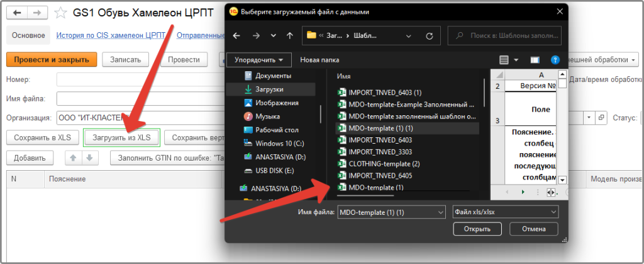Open recent locations chevron in file dialog
This screenshot has width=644, height=264.
274,36
